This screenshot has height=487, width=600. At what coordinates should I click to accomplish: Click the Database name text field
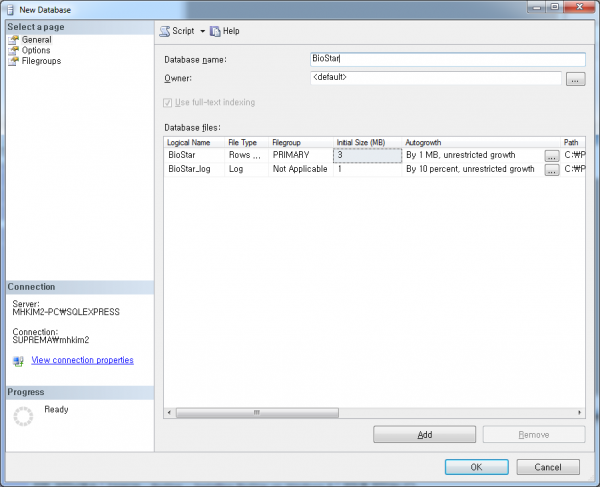447,59
